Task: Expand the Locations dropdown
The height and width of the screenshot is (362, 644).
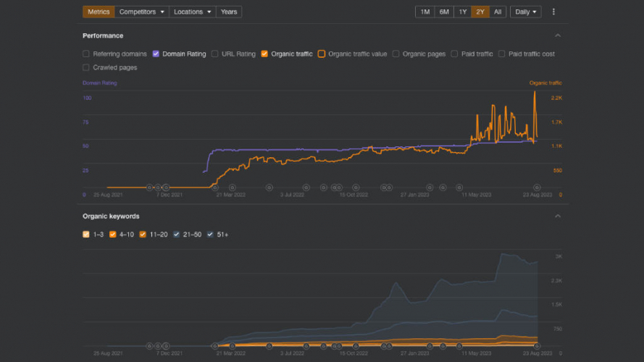Action: coord(193,12)
